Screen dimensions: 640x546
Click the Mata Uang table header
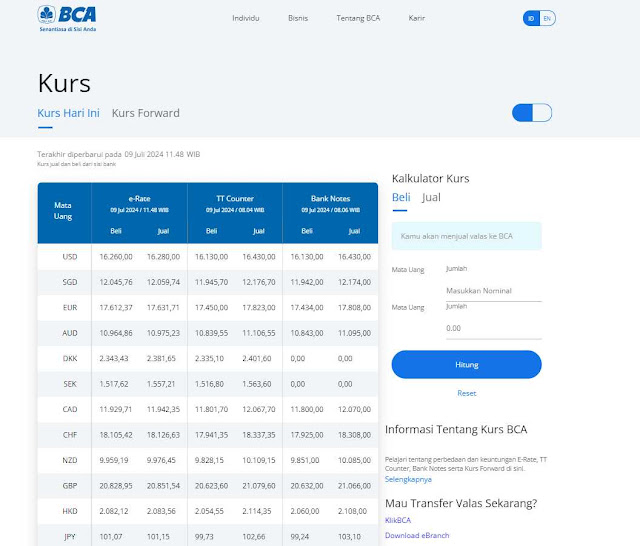pyautogui.click(x=63, y=211)
